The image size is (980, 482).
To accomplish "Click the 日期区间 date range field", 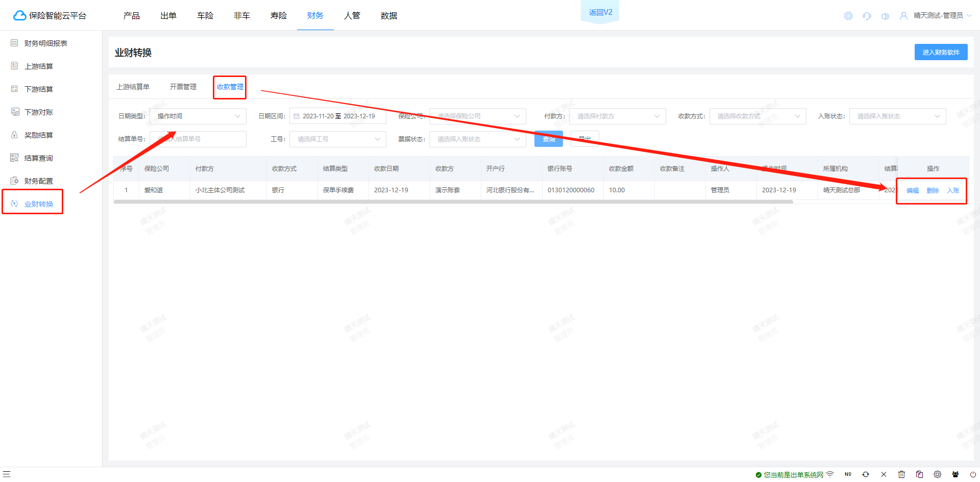I will coord(337,116).
